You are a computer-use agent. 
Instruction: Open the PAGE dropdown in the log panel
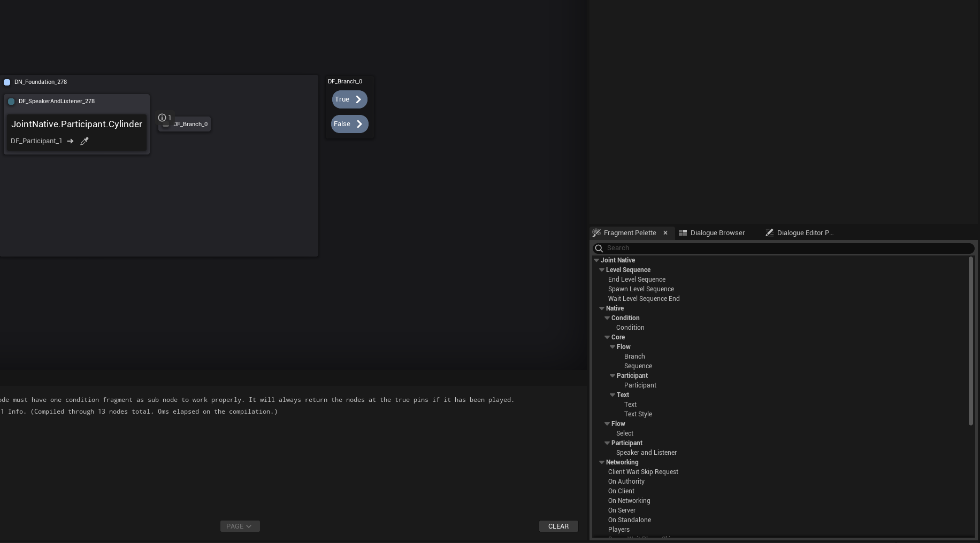240,526
